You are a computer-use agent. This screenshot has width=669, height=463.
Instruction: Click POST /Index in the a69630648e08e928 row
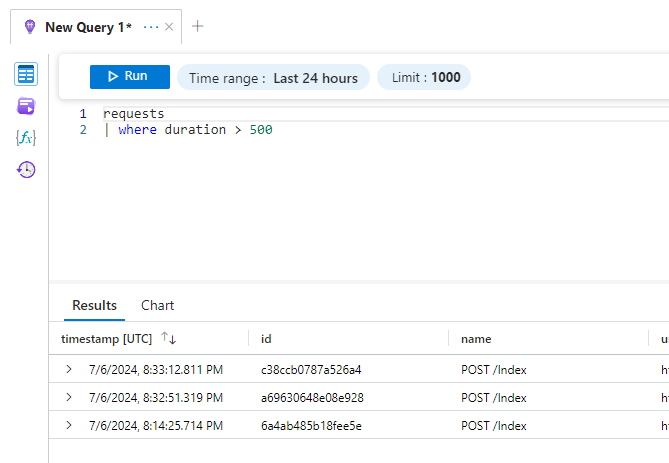[x=494, y=398]
